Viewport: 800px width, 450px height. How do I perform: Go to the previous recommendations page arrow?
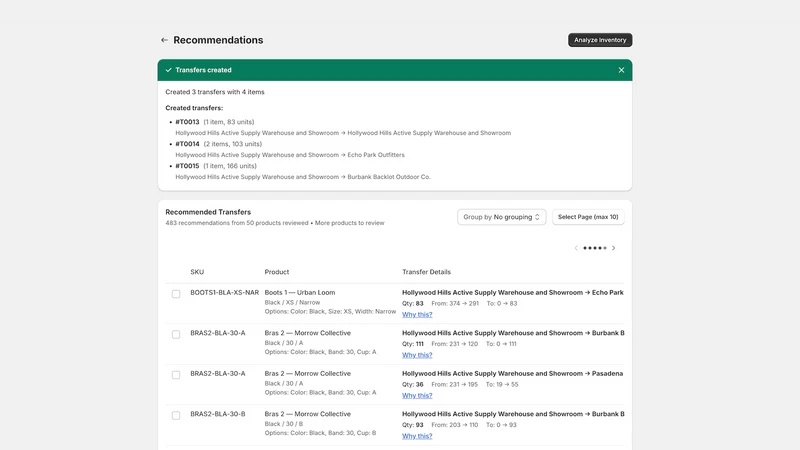(x=576, y=248)
